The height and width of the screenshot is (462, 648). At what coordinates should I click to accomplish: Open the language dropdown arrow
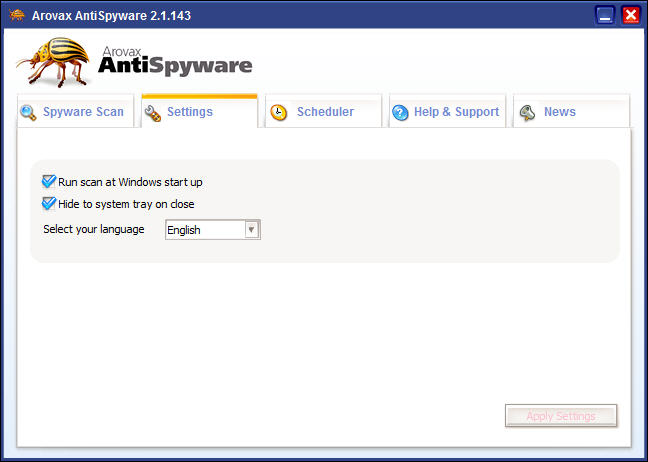point(251,230)
